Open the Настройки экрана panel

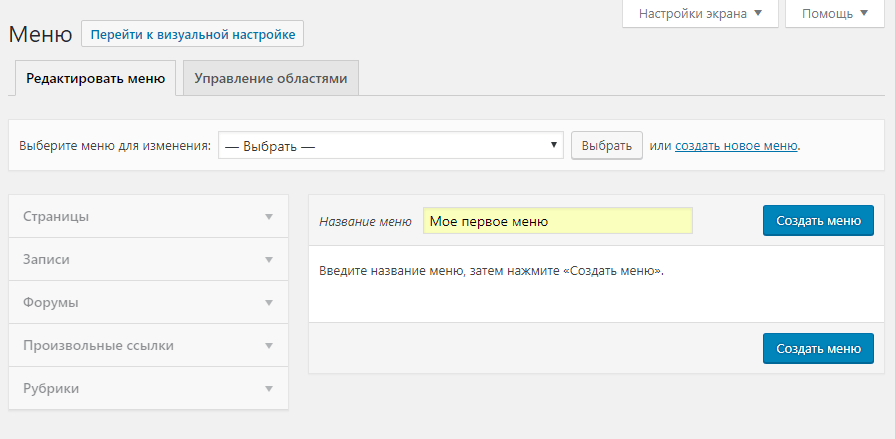pyautogui.click(x=699, y=14)
